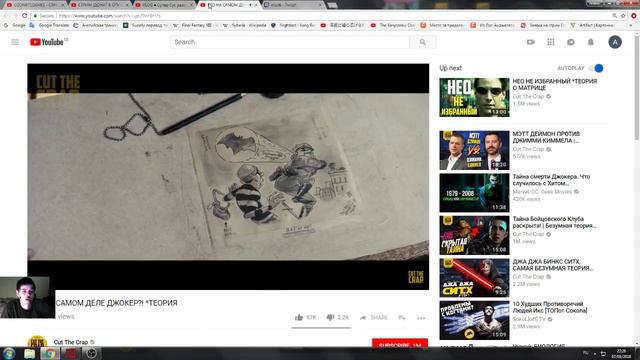Open Chrome from the taskbar

click(50, 353)
